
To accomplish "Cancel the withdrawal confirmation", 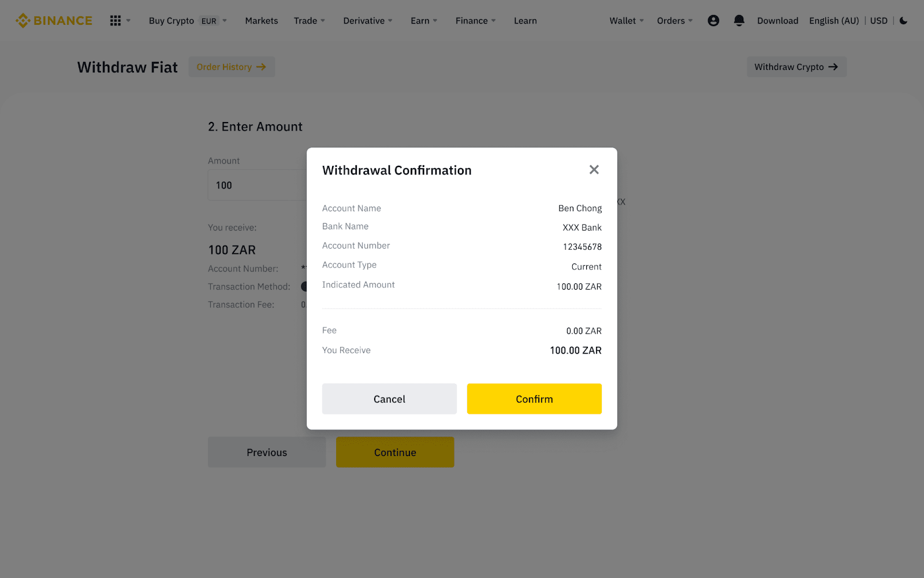I will pyautogui.click(x=389, y=399).
